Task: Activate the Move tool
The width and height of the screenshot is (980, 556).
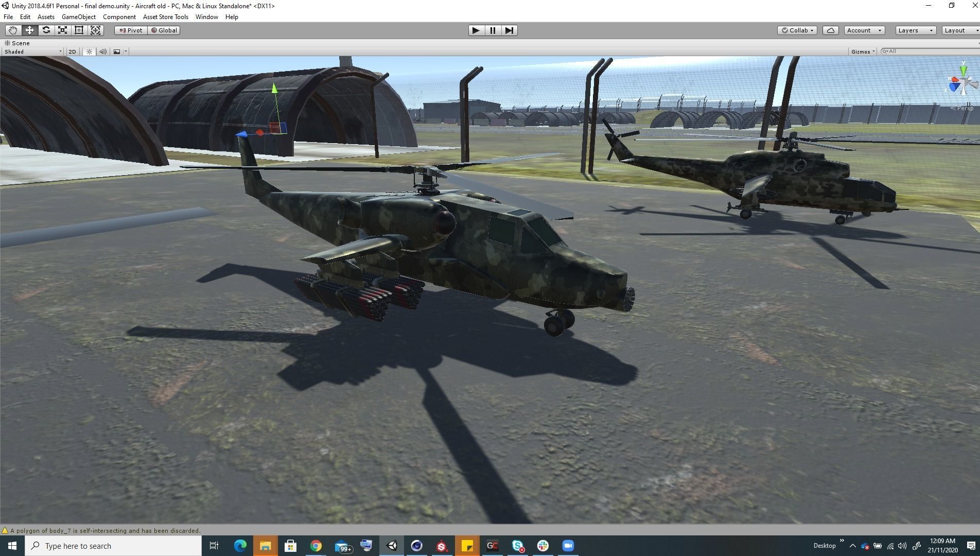Action: pos(29,30)
